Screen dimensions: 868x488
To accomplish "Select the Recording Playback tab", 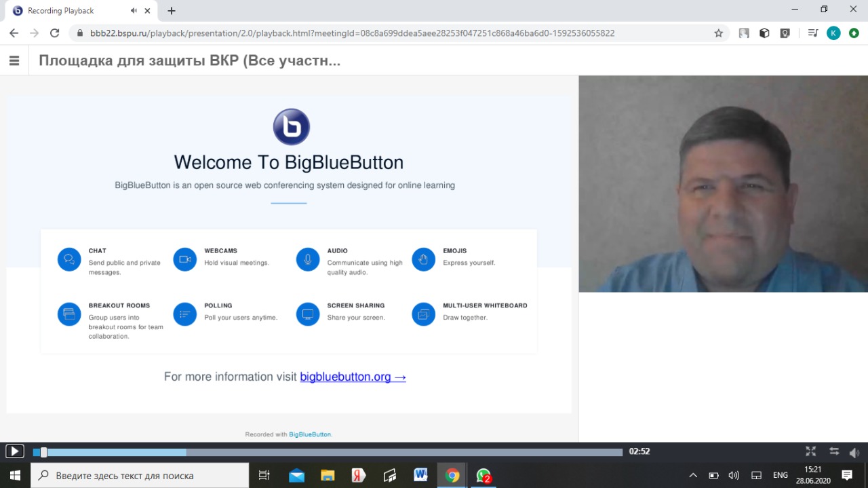I will click(x=68, y=11).
